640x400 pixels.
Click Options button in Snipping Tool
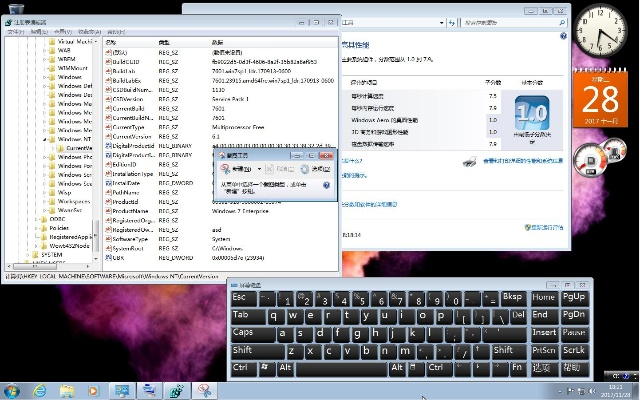coord(316,169)
